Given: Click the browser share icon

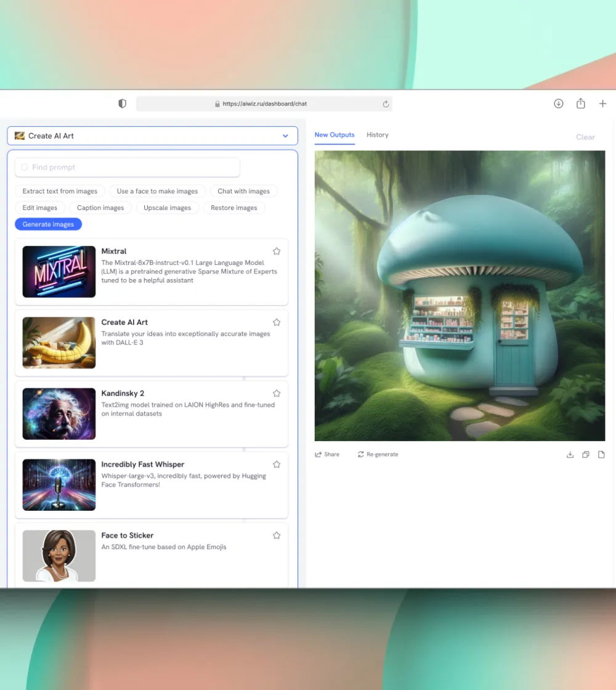Looking at the screenshot, I should coord(580,103).
